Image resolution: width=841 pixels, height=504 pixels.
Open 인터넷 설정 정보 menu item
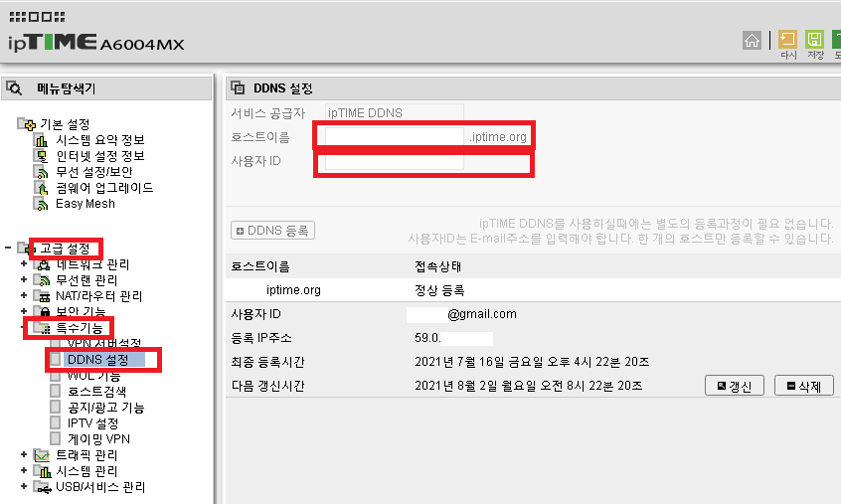100,156
